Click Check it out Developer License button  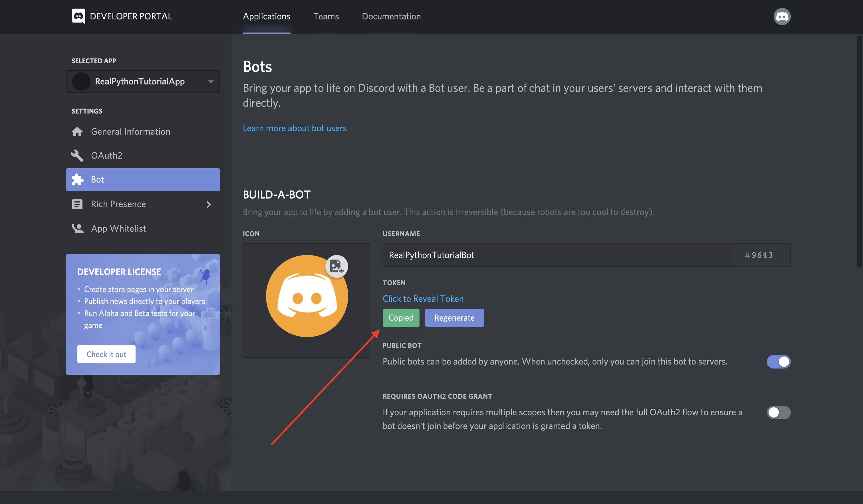coord(106,353)
